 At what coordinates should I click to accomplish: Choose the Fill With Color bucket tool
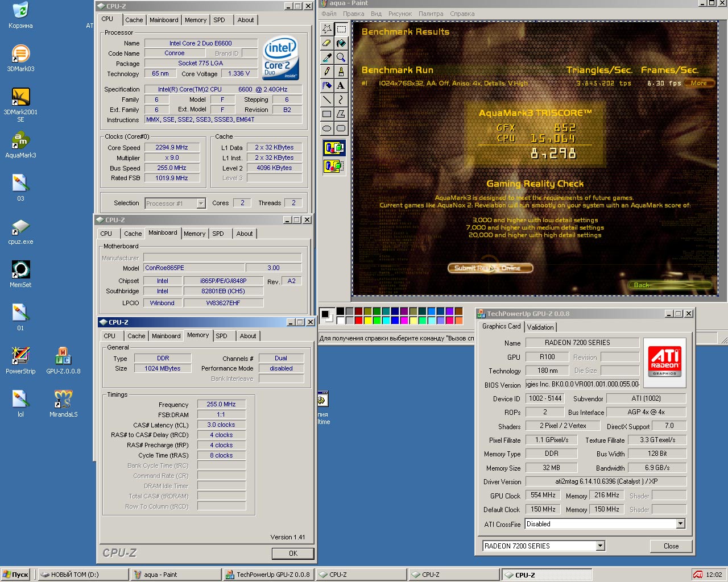point(341,43)
